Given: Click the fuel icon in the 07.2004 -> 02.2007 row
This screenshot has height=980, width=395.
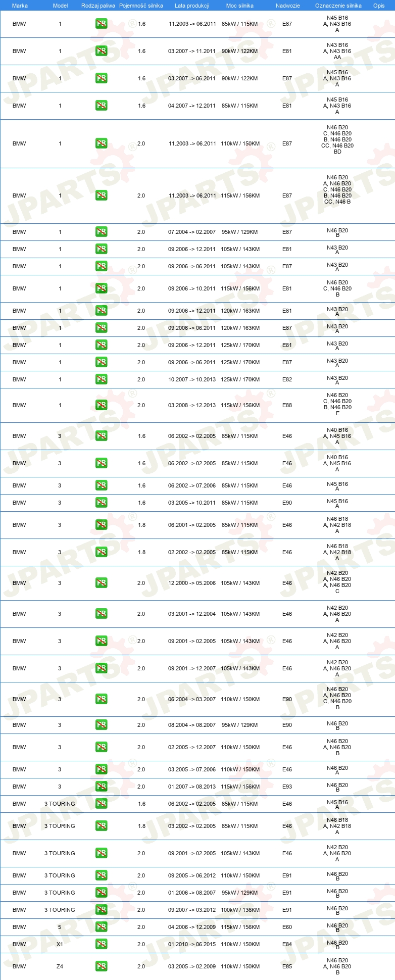Looking at the screenshot, I should [102, 232].
